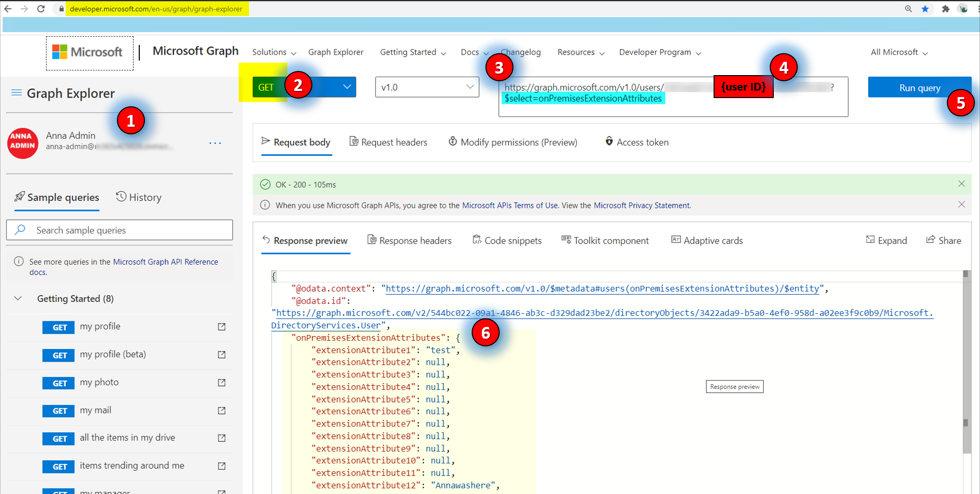Expand the Getting Started nav menu
This screenshot has height=494, width=980.
pyautogui.click(x=413, y=52)
